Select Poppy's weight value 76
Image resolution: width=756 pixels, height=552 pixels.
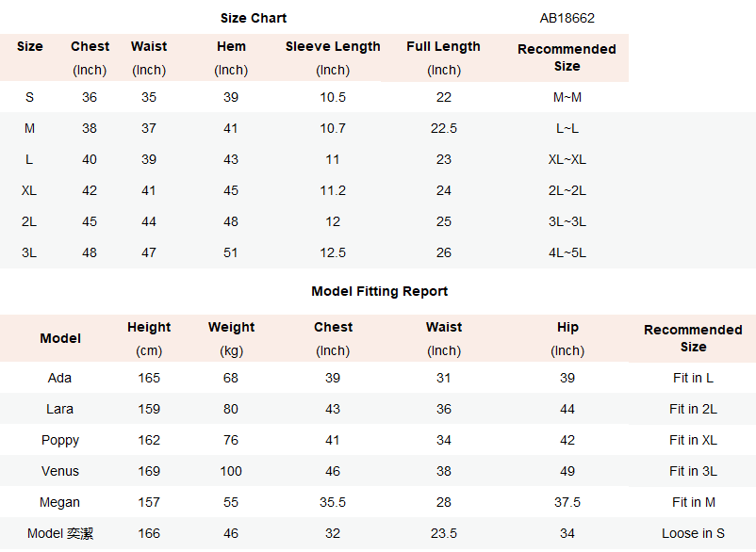click(x=231, y=440)
